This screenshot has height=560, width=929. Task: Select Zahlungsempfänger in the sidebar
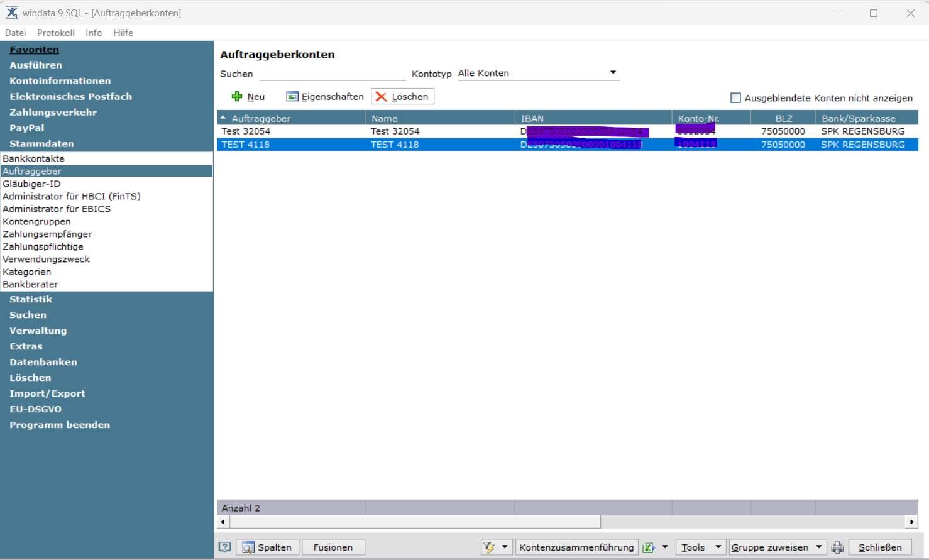47,234
